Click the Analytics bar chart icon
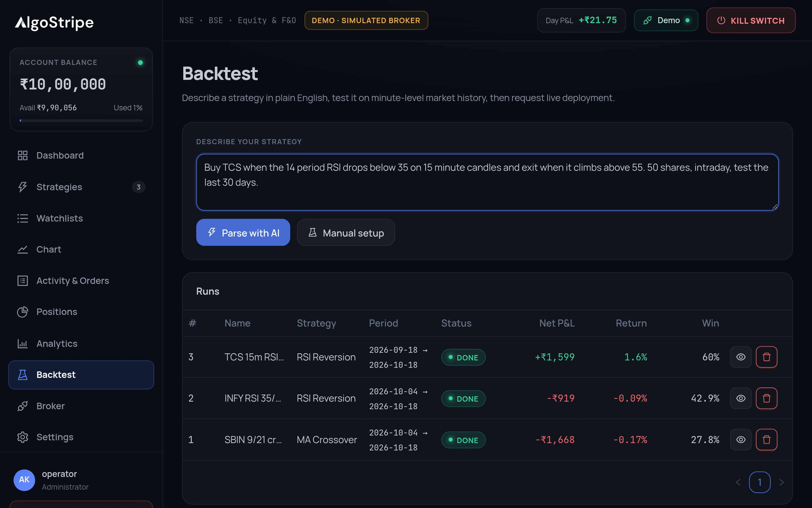Screen dimensions: 812x508 [23, 343]
